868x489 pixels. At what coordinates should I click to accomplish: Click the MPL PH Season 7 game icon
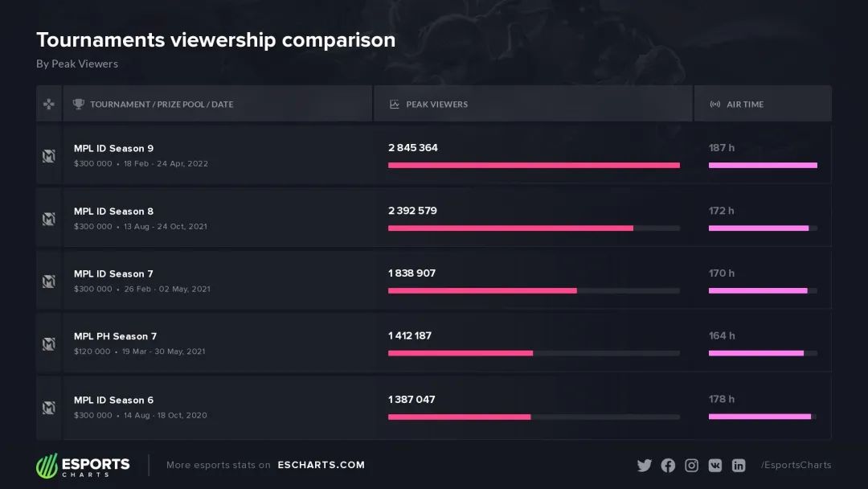49,344
